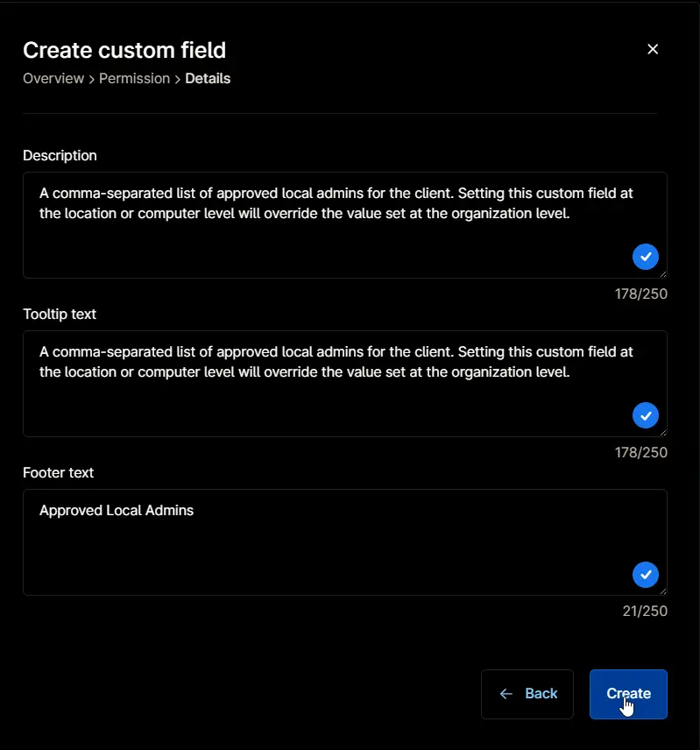The image size is (700, 750).
Task: Click the Footer text 21/250 character counter
Action: point(645,612)
